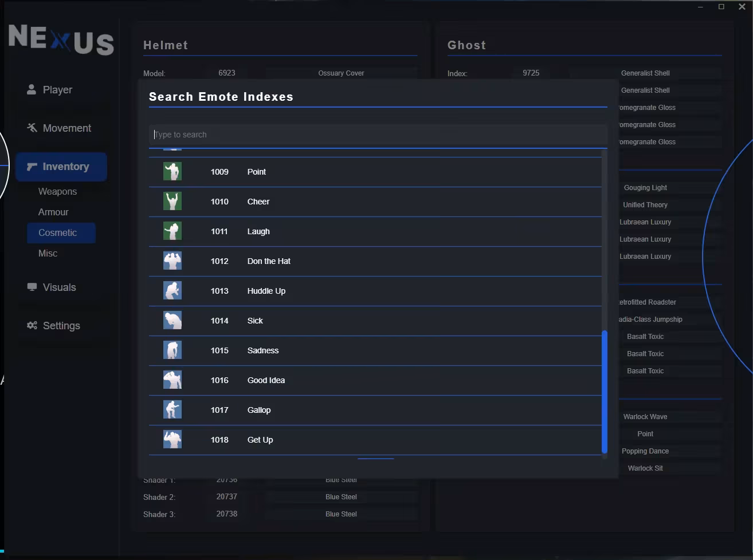Click the Player sidebar person icon

[x=32, y=89]
